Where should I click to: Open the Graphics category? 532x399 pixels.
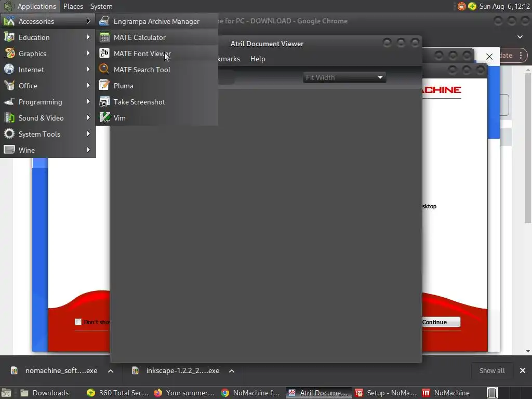[47, 54]
